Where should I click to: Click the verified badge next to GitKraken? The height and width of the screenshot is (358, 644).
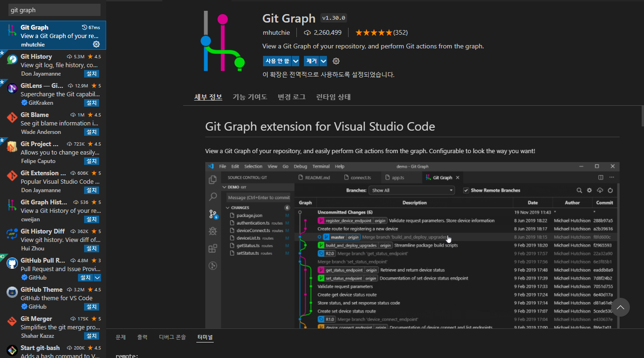pyautogui.click(x=24, y=102)
